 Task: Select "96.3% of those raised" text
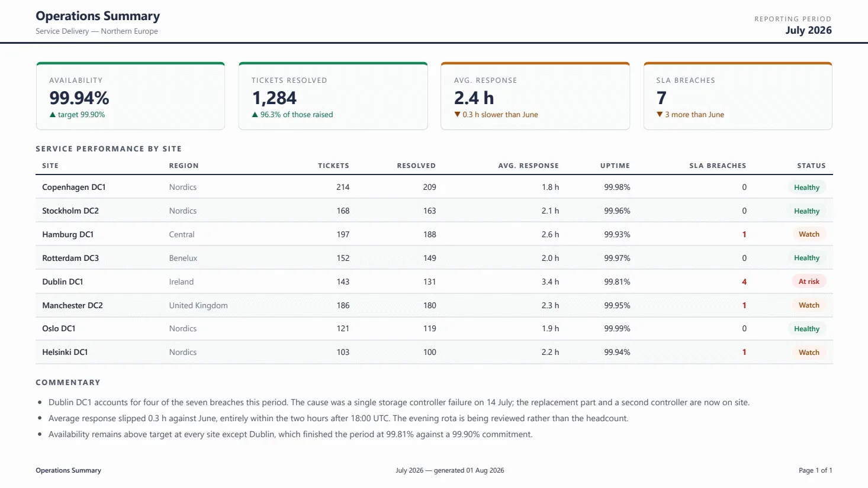click(x=297, y=115)
